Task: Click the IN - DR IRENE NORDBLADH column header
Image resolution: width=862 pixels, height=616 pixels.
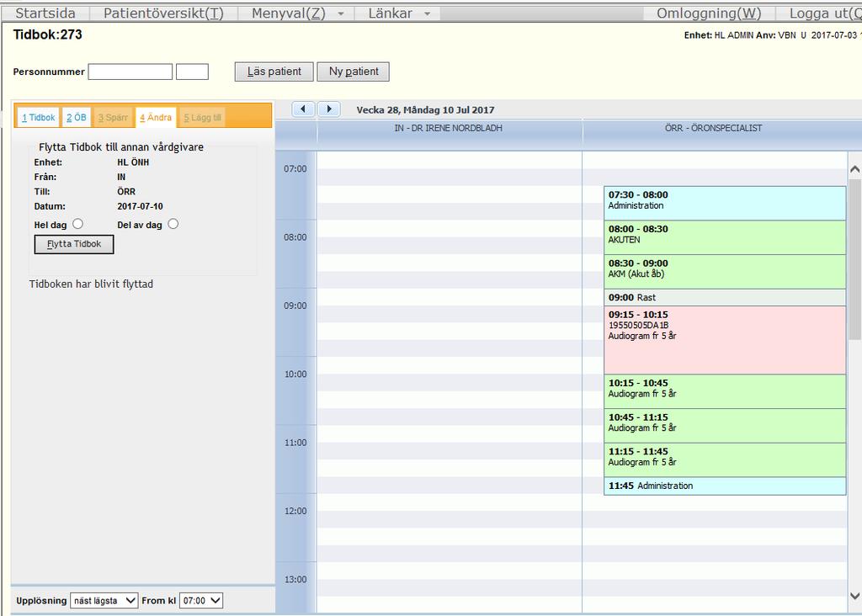Action: (449, 128)
